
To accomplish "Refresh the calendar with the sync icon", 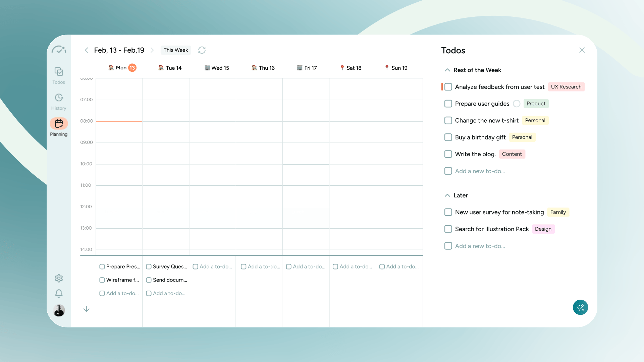I will [x=202, y=50].
